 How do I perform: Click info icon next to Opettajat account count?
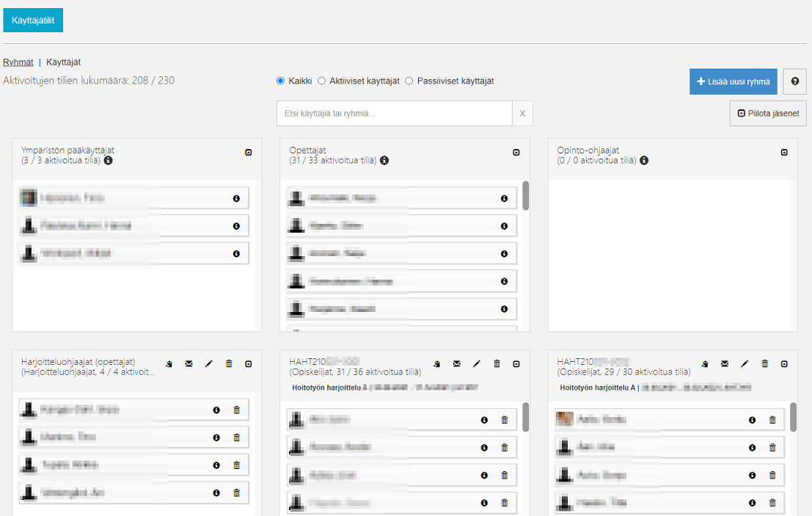tap(384, 160)
